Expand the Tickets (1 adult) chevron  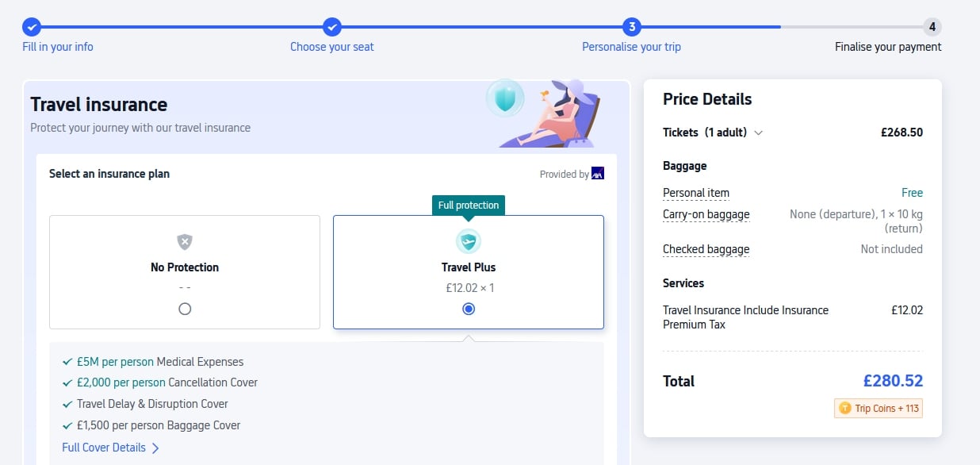(x=759, y=133)
